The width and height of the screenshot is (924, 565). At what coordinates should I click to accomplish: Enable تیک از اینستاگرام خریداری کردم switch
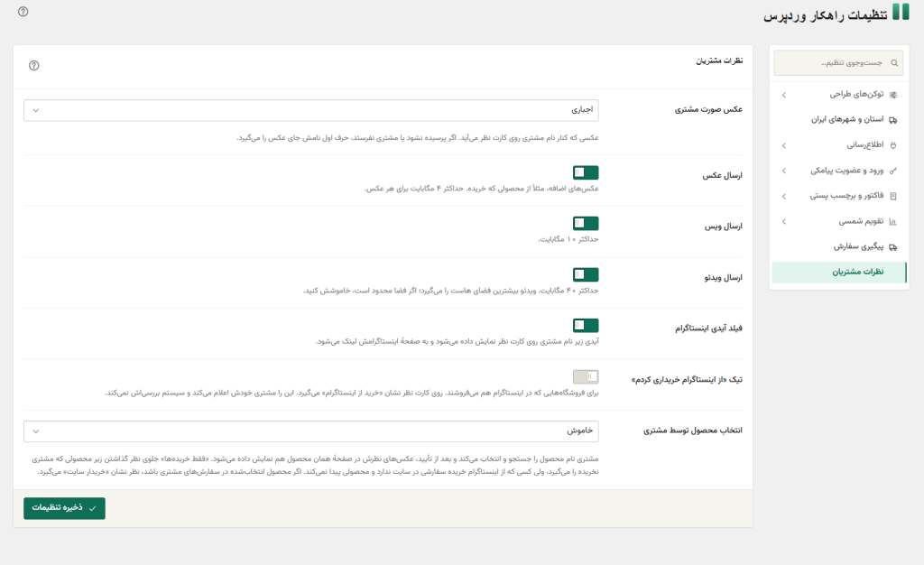tap(586, 376)
